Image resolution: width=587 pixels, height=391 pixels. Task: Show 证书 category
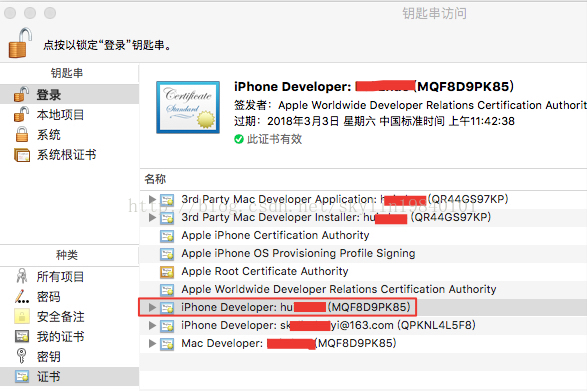(48, 376)
